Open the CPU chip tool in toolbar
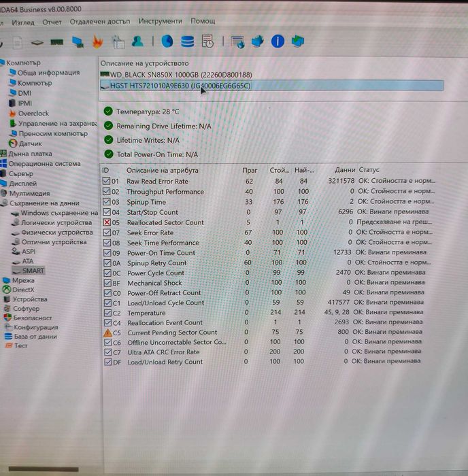This screenshot has height=476, width=468. (x=37, y=43)
